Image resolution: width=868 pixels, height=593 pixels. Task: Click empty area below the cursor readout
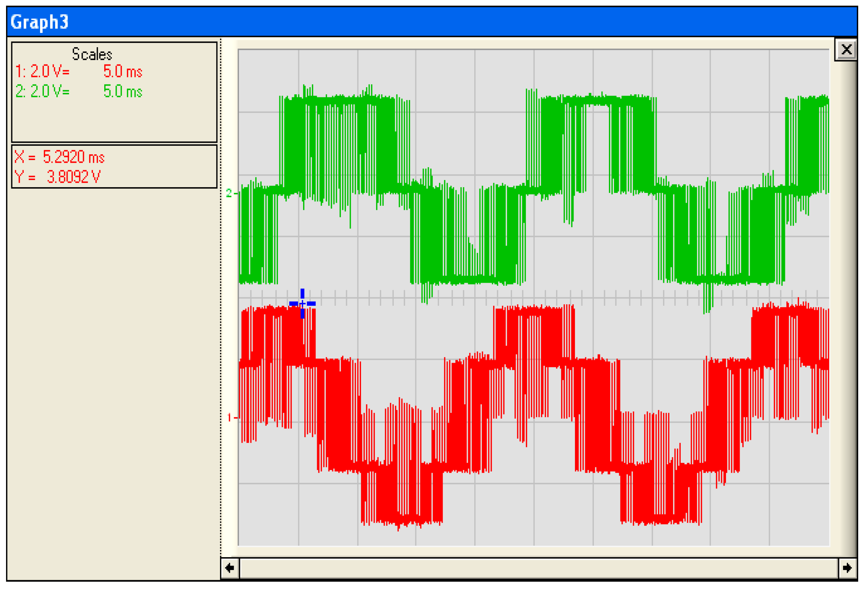[x=113, y=377]
